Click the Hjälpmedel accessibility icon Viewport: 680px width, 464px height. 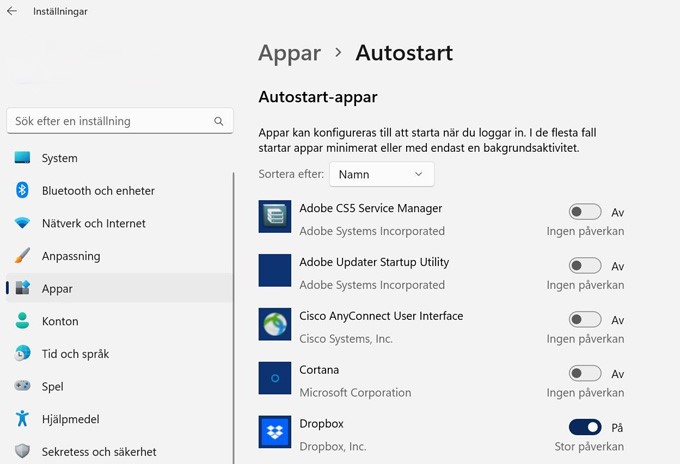(22, 418)
